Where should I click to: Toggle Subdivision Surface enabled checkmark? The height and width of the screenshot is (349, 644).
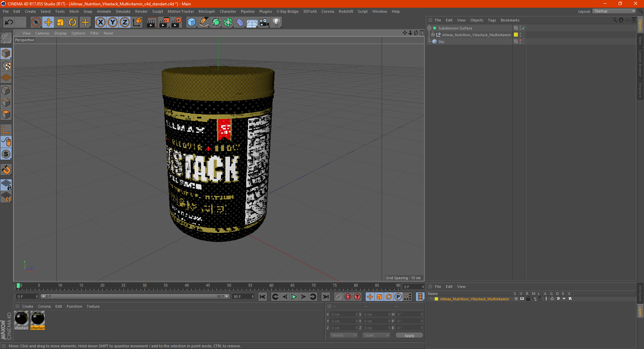[x=523, y=28]
